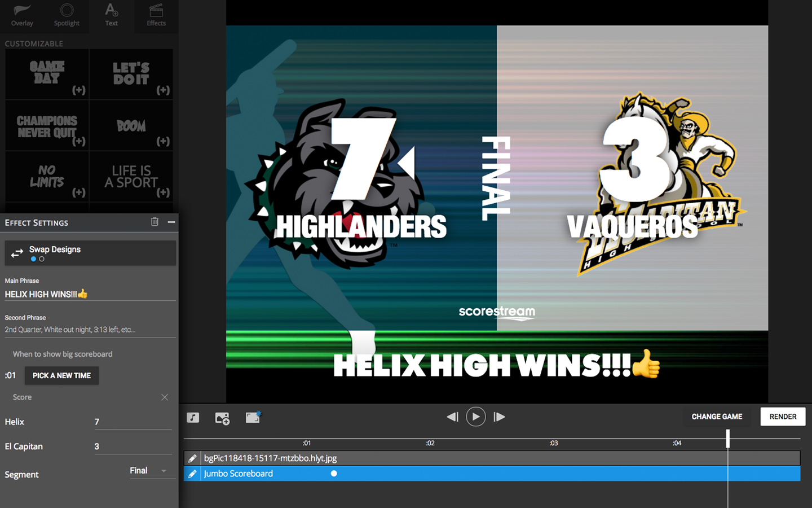This screenshot has width=812, height=508.
Task: Open the Effects tab
Action: [x=156, y=15]
